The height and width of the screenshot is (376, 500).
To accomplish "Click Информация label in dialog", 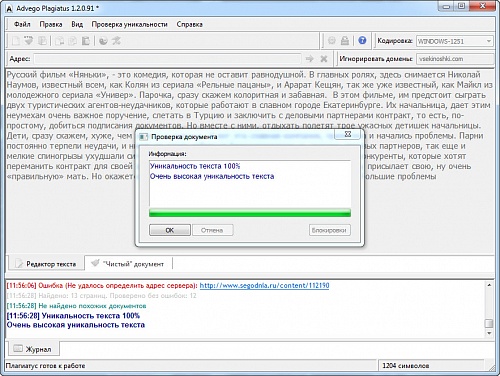I will click(x=168, y=154).
